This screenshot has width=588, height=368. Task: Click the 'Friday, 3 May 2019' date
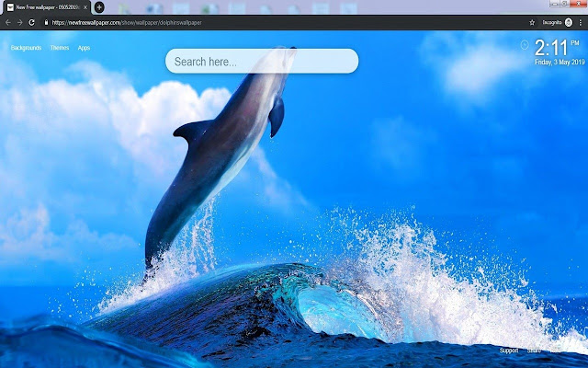pyautogui.click(x=560, y=63)
